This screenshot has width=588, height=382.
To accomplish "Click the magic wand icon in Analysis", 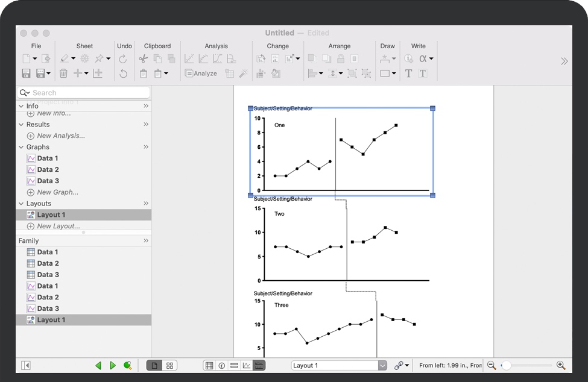I will [244, 74].
